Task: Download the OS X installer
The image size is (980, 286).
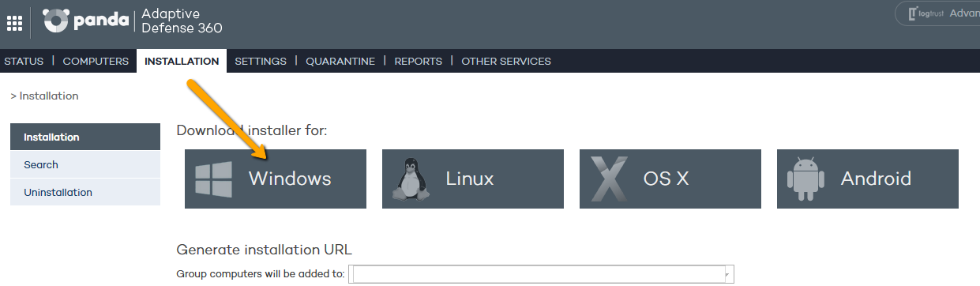Action: tap(670, 179)
